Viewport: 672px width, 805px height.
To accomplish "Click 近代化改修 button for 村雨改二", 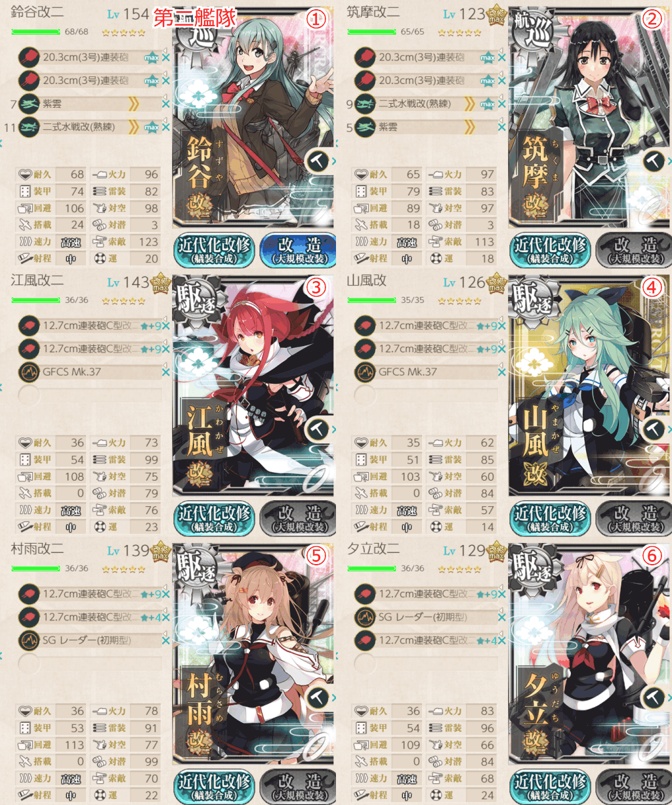I will point(214,787).
